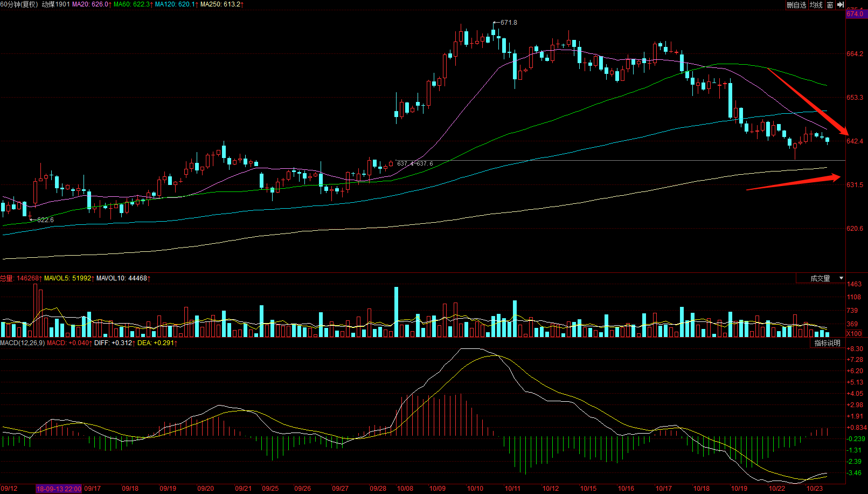Click the 10/15 date on time axis
868x494 pixels.
(588, 489)
